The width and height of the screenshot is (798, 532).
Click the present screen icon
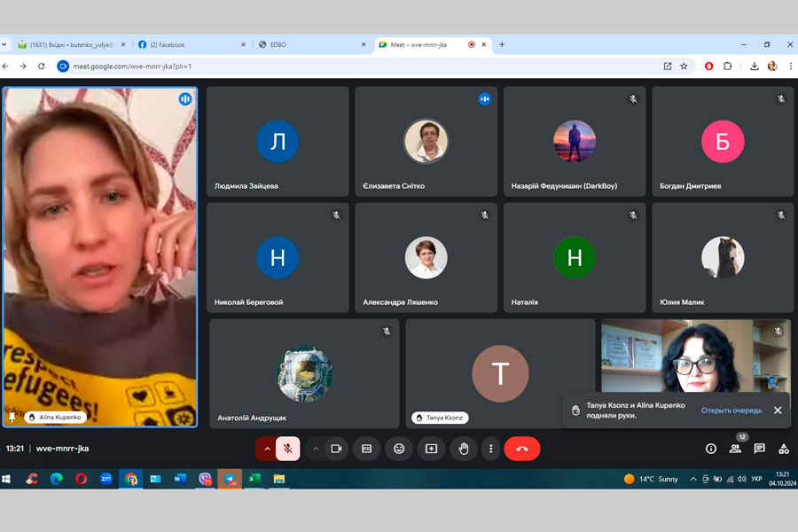pos(431,449)
